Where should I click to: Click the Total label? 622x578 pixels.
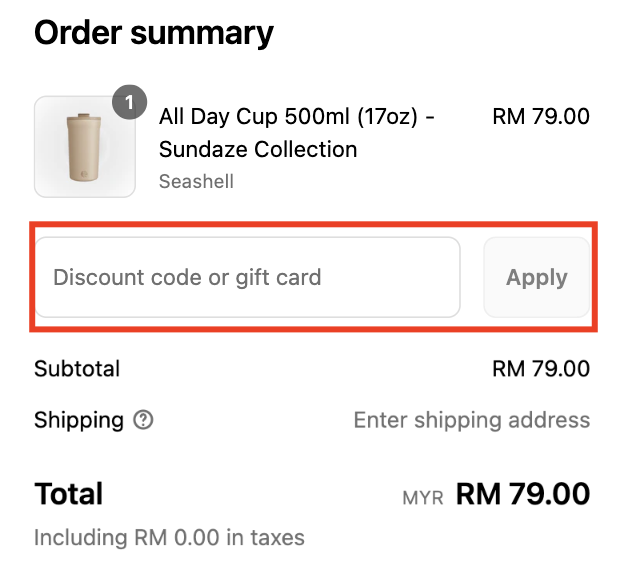pyautogui.click(x=69, y=493)
